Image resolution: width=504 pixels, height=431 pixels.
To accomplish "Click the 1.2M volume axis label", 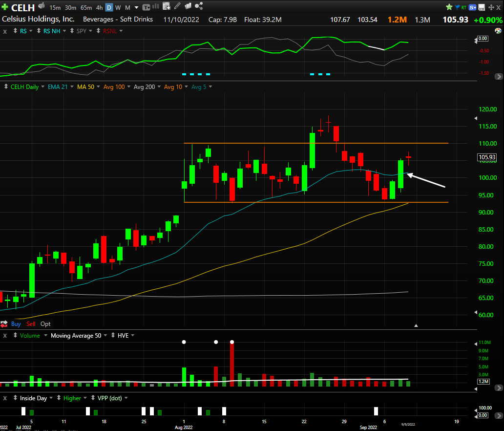I will tap(483, 382).
